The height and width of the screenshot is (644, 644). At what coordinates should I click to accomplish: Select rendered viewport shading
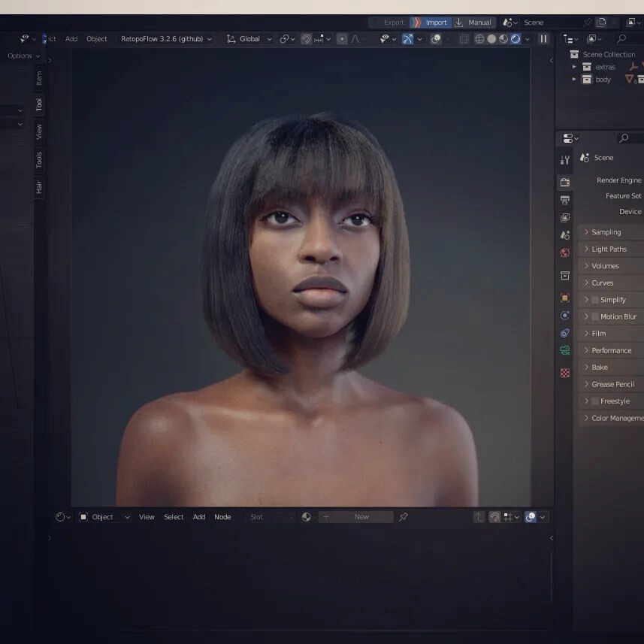516,39
